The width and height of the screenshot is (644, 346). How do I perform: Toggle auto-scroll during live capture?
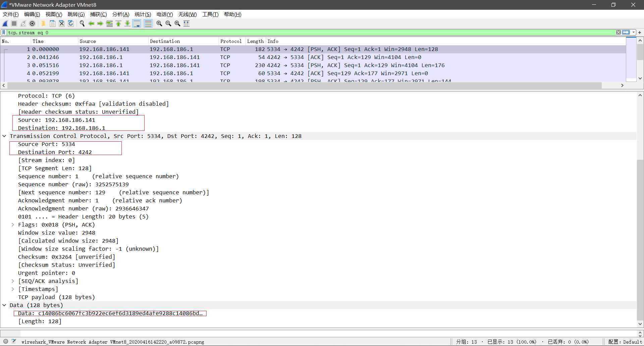[137, 23]
